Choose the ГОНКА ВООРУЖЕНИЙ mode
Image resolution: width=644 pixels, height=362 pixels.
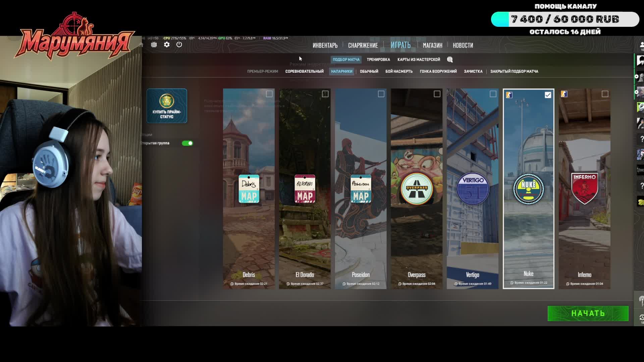(438, 71)
